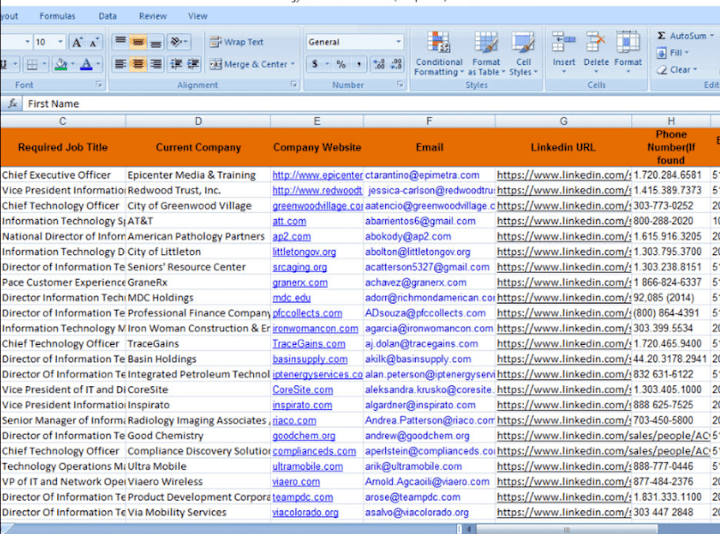
Task: Select phone cell 888-777-0446
Action: click(x=671, y=467)
